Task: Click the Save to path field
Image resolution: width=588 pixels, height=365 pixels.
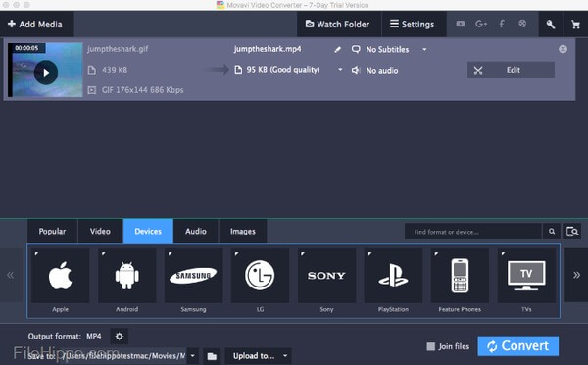Action: pos(123,355)
